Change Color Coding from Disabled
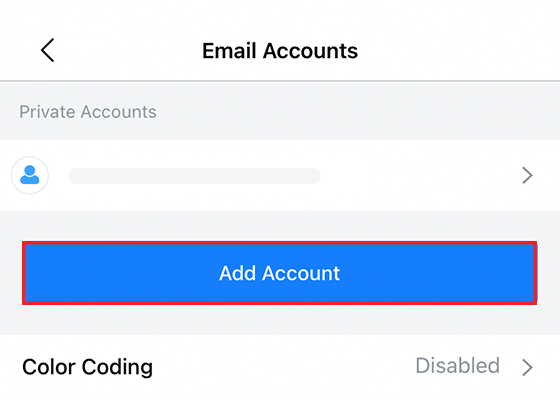This screenshot has width=560, height=400. coord(280,367)
